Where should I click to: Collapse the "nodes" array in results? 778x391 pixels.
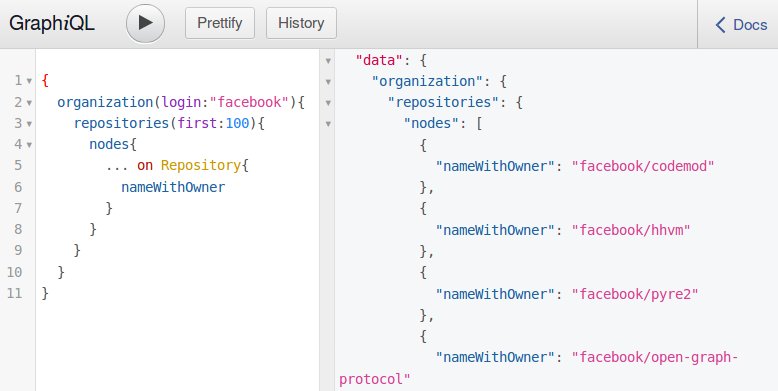[328, 124]
